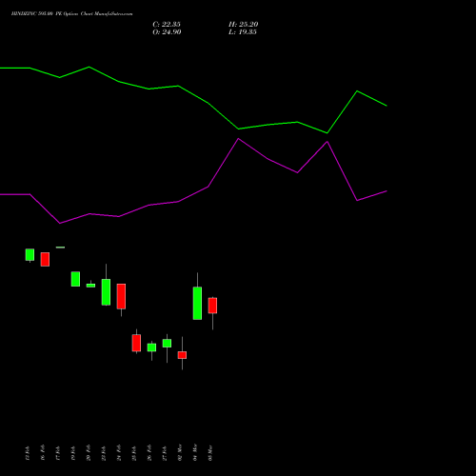
Task: Click the green candlestick above 26 Feb
Action: (x=151, y=347)
